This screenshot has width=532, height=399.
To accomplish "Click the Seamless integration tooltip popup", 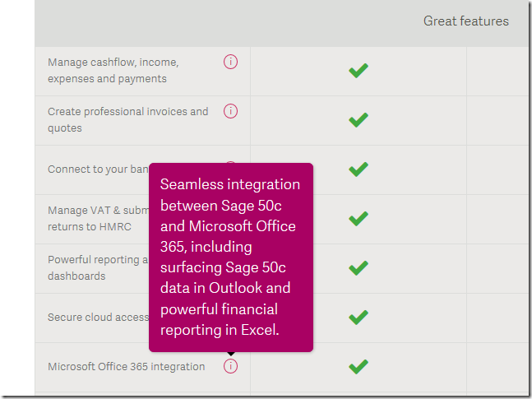I will [231, 257].
